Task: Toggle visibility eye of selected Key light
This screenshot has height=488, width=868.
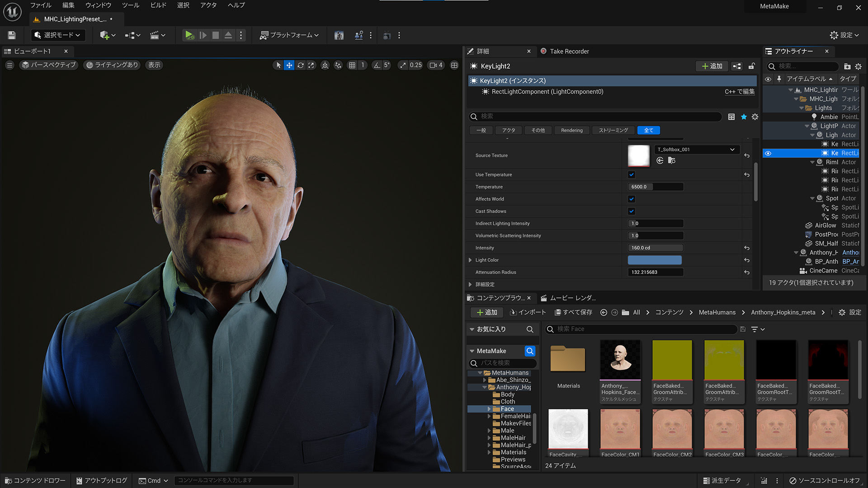Action: pos(768,153)
